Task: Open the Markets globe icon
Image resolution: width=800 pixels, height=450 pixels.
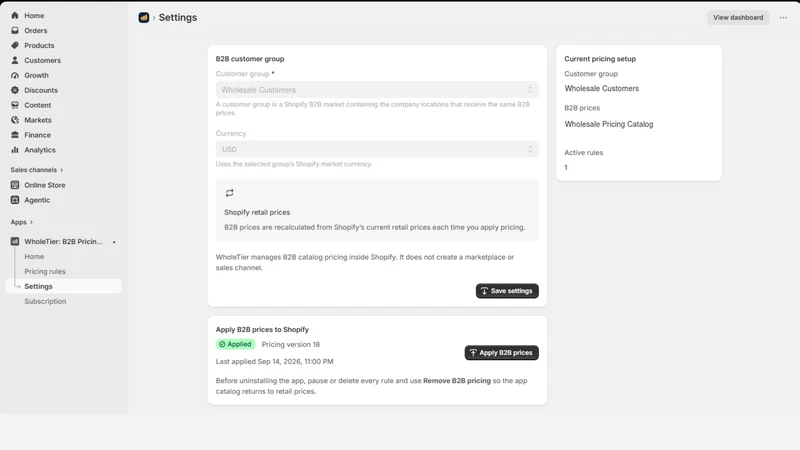Action: 15,120
